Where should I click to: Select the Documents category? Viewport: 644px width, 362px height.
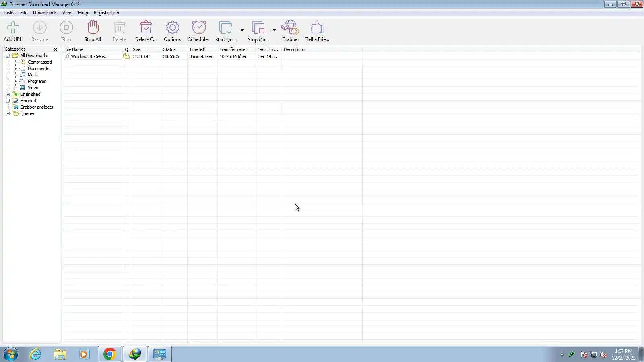(x=38, y=68)
